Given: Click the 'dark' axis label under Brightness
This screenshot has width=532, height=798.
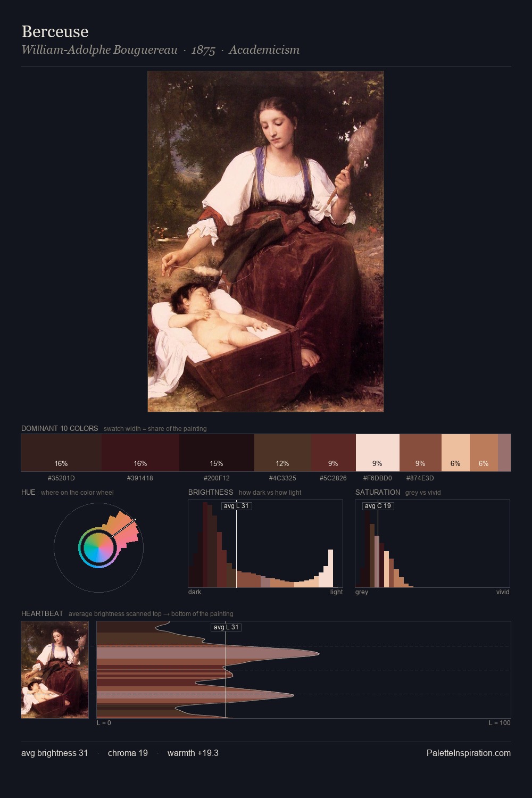Looking at the screenshot, I should [195, 592].
